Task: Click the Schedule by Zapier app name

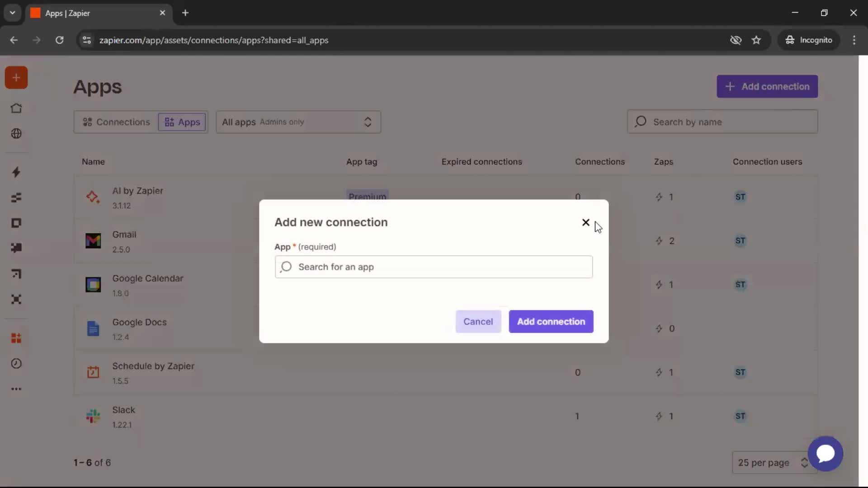Action: [x=153, y=366]
